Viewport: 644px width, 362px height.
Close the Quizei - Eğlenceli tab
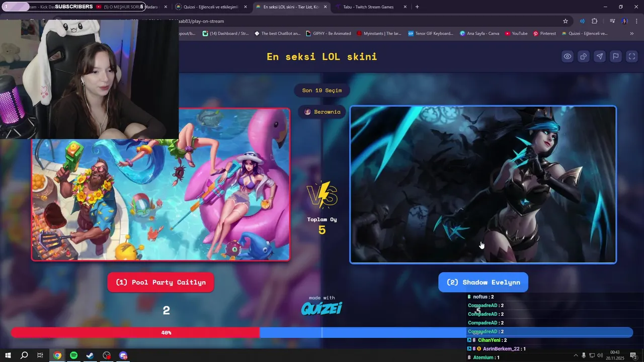pos(246,7)
